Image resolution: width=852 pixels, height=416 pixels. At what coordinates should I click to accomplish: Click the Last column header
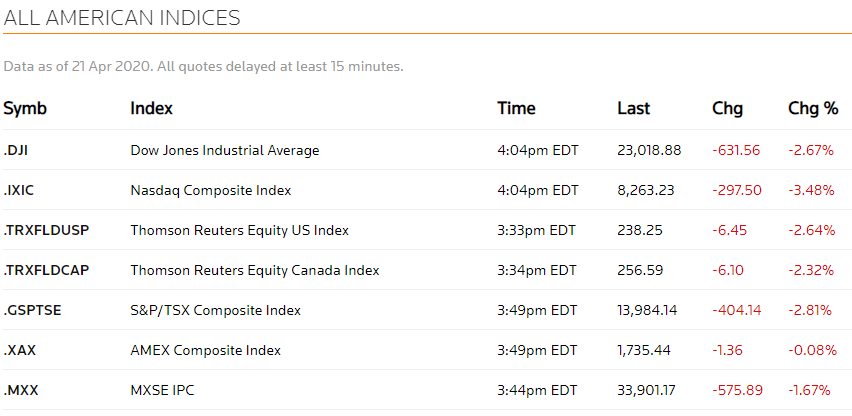point(634,108)
